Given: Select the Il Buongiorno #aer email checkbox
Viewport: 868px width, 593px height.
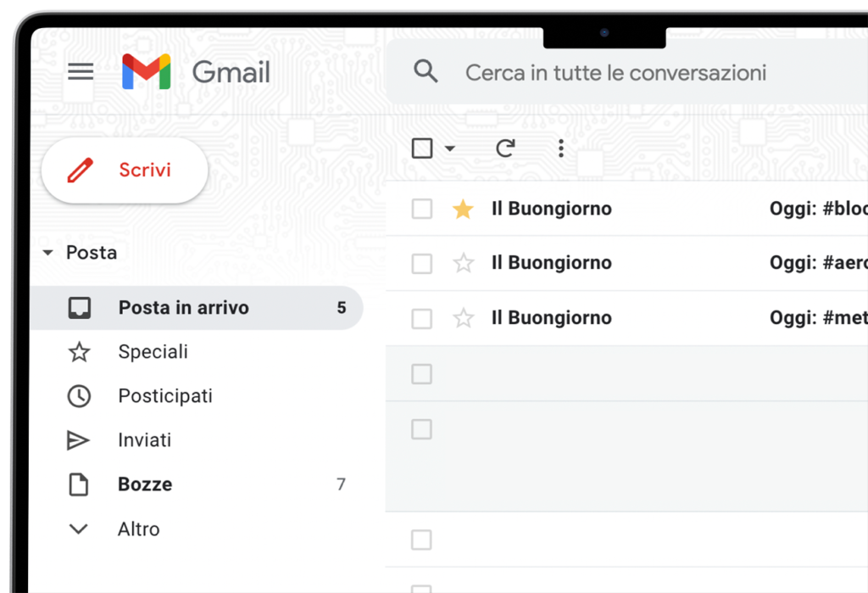Looking at the screenshot, I should tap(422, 264).
